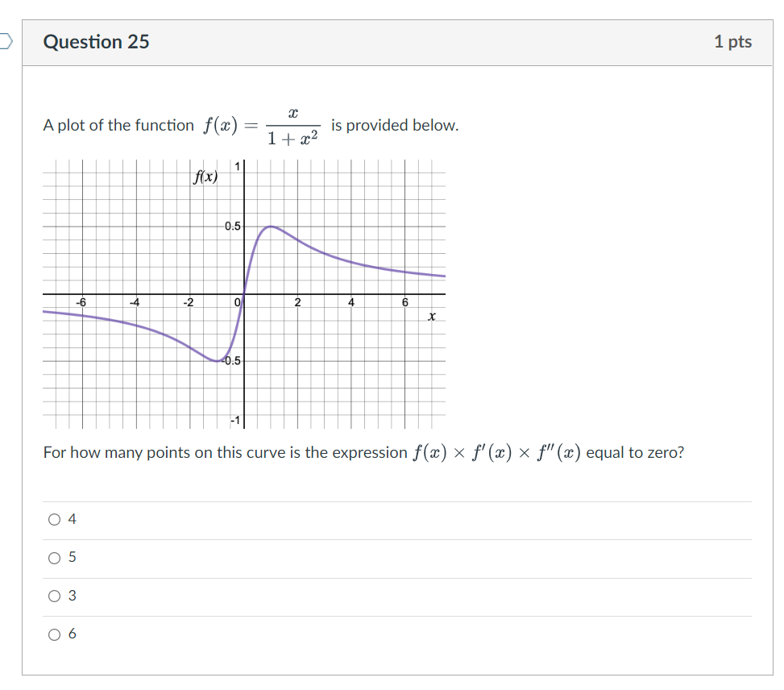Click the Question 25 header
The image size is (784, 690).
[97, 41]
